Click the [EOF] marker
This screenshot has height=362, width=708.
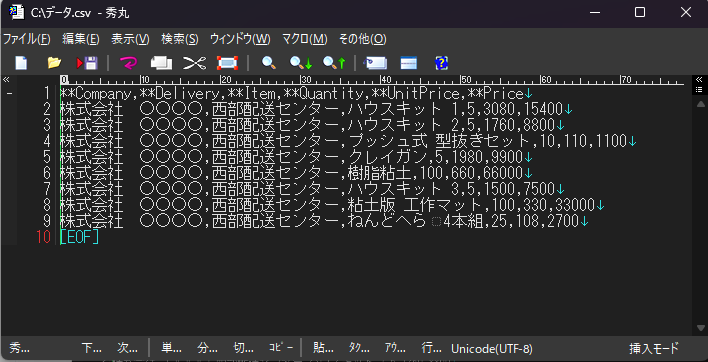pos(79,237)
